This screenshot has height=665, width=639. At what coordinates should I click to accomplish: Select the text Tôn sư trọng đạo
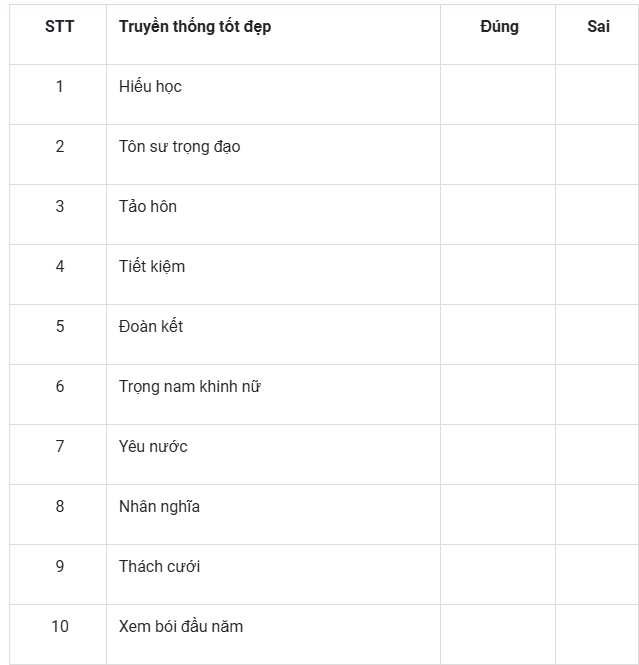tap(179, 147)
